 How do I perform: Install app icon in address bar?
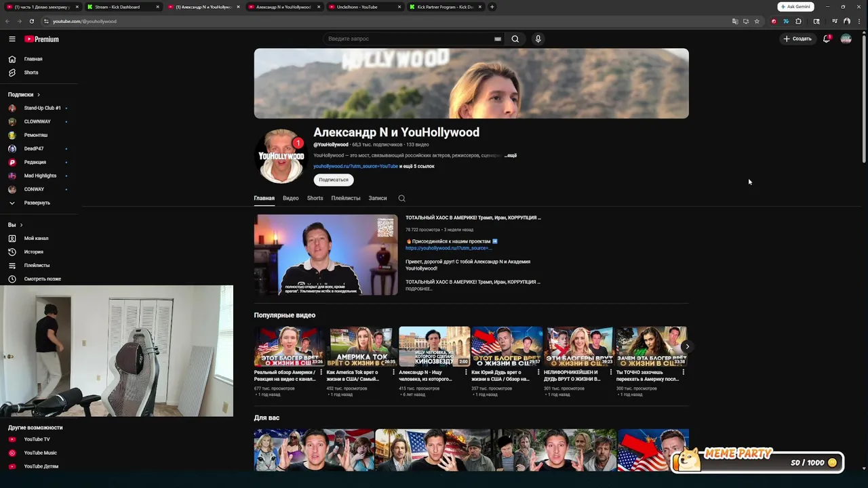[x=746, y=21]
